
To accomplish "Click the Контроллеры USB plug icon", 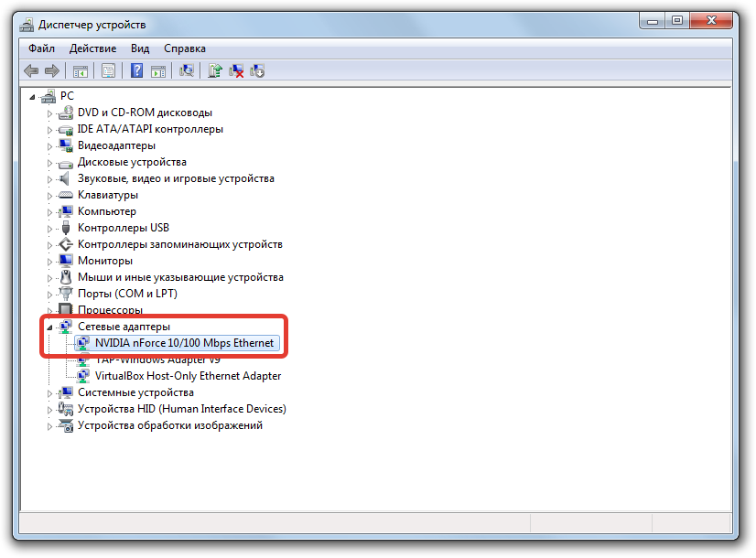I will (66, 228).
